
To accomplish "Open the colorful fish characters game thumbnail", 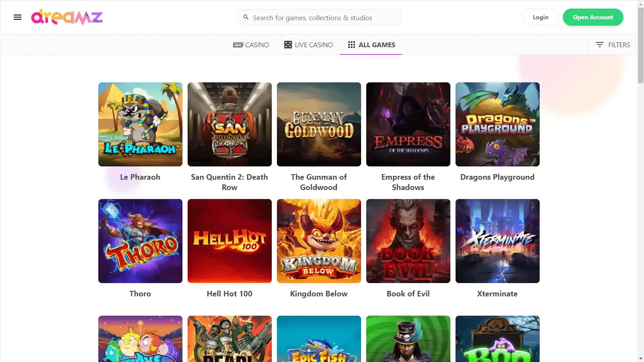I will tap(140, 339).
